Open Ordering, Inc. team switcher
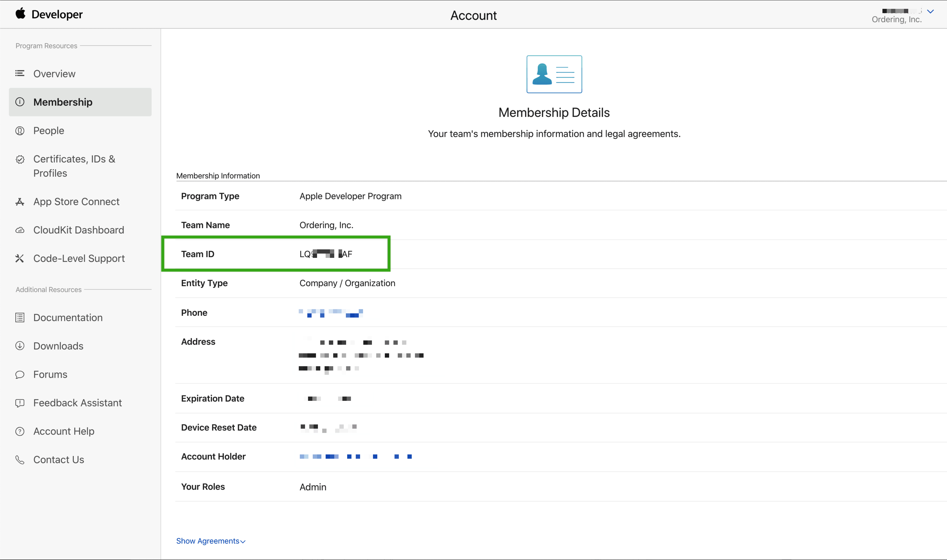 pos(896,19)
